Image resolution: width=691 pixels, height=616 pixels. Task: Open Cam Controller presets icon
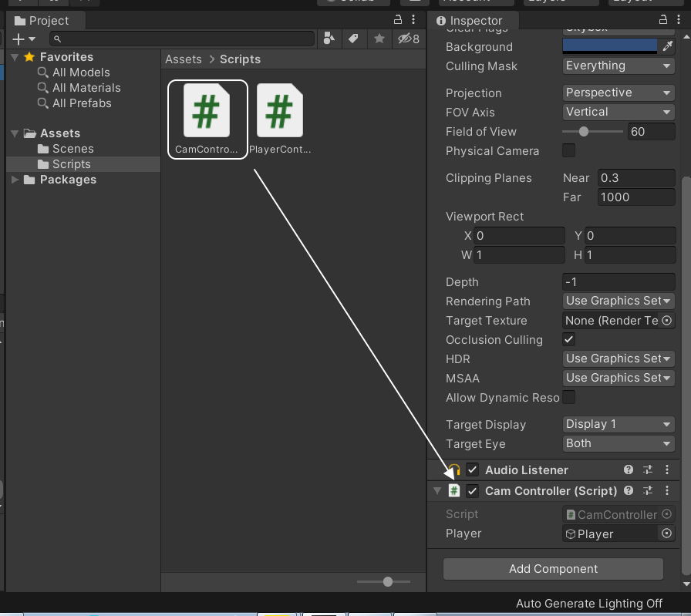coord(647,490)
